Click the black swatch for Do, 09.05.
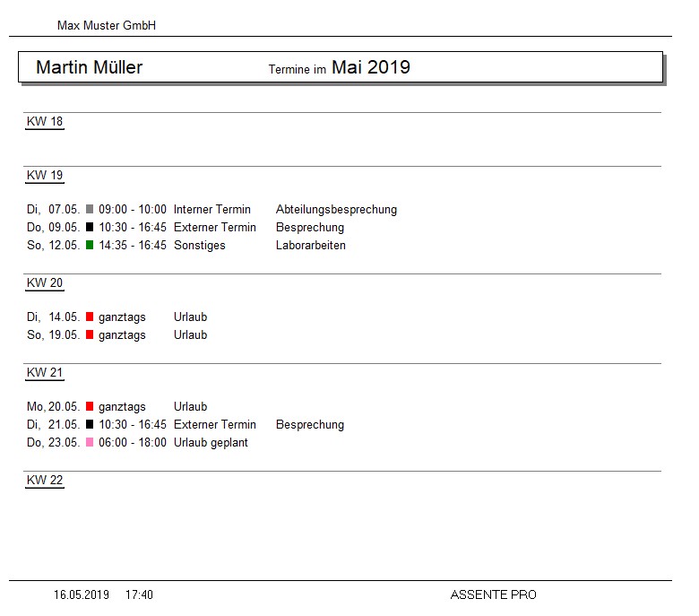The width and height of the screenshot is (699, 616). [x=90, y=227]
